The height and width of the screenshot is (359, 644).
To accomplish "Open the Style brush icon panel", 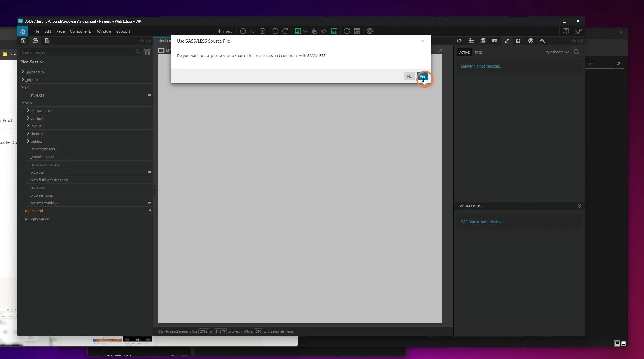I will (x=507, y=41).
